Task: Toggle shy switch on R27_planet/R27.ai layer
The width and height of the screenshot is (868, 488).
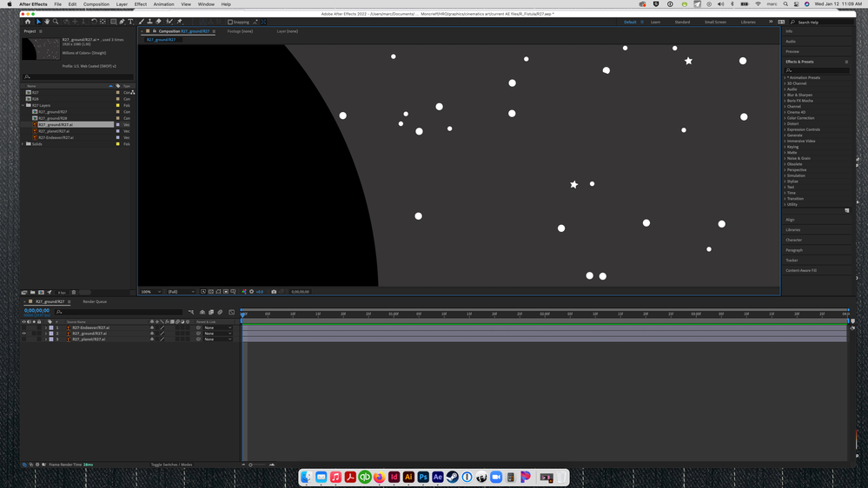Action: (152, 340)
